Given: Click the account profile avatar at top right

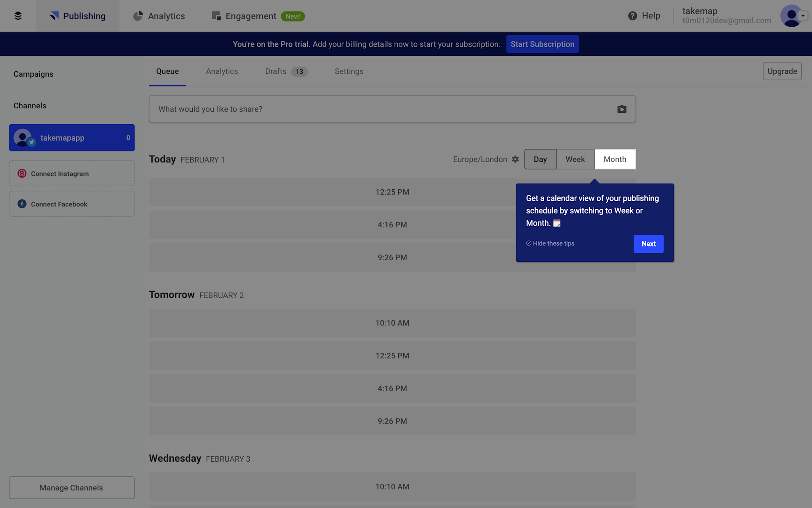Looking at the screenshot, I should coord(791,16).
